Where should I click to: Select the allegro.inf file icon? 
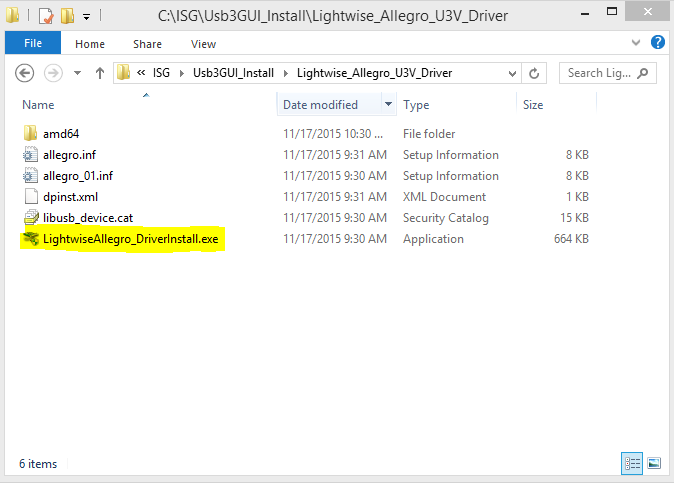click(x=31, y=155)
